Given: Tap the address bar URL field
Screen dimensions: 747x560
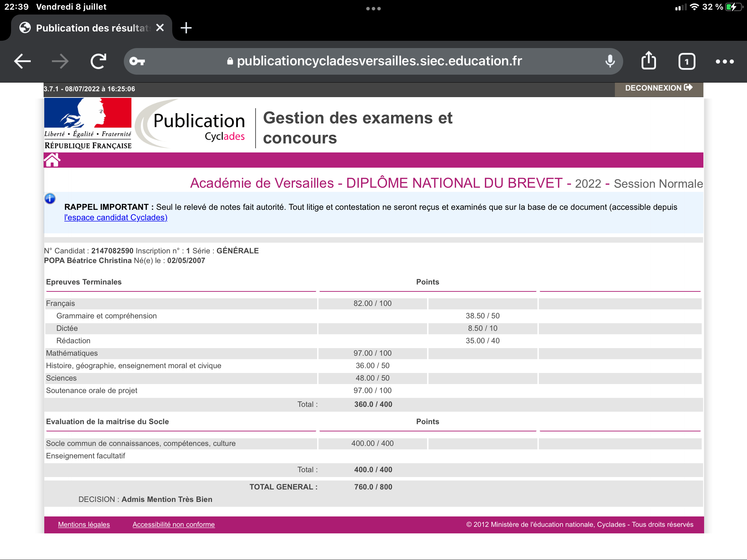Looking at the screenshot, I should (x=379, y=61).
